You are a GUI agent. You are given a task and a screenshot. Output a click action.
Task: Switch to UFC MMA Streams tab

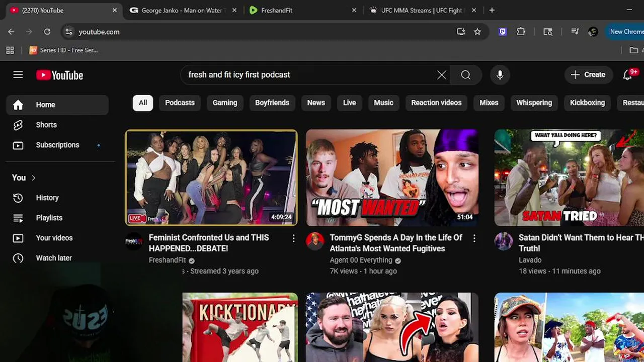pyautogui.click(x=422, y=10)
